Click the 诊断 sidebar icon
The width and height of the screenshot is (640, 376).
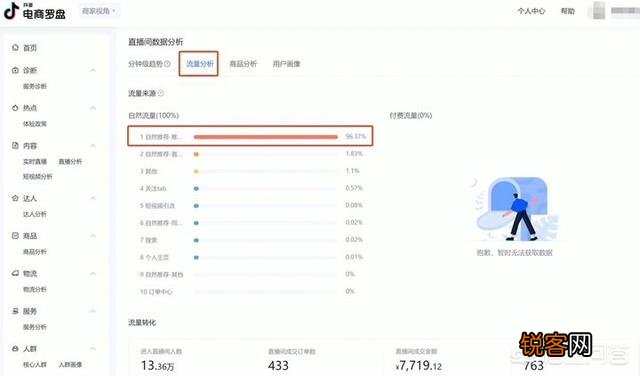(15, 70)
